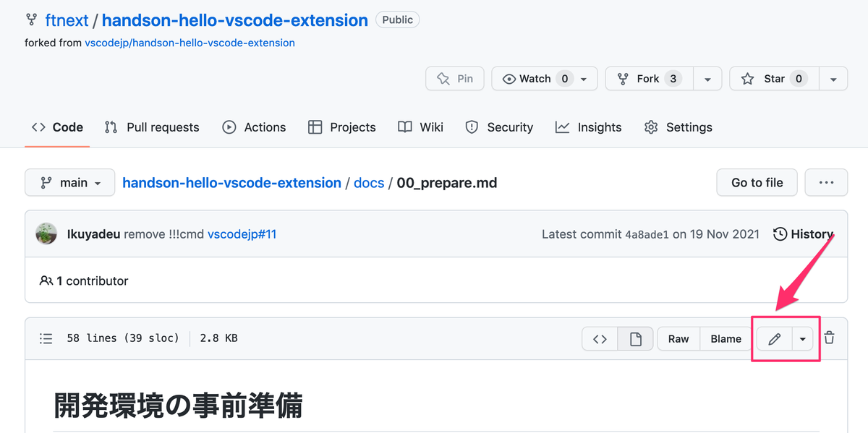The width and height of the screenshot is (868, 433).
Task: Open the file editor with the pencil icon
Action: coord(775,338)
